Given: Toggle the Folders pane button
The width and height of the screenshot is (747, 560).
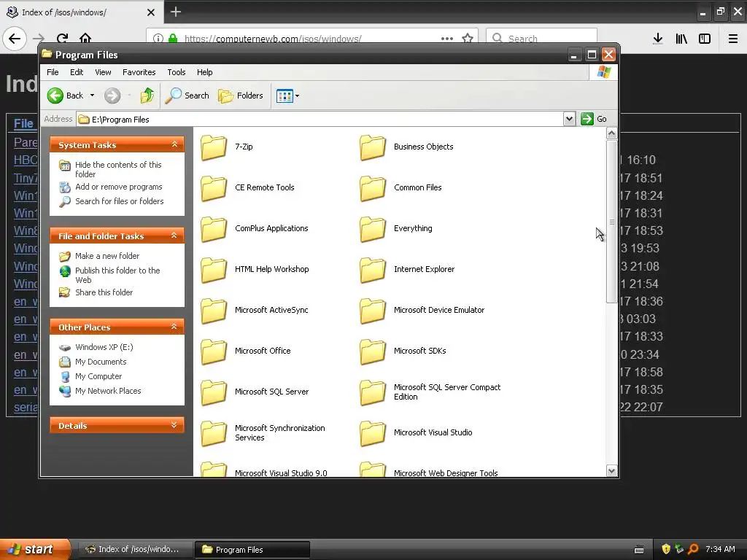Looking at the screenshot, I should (x=241, y=96).
